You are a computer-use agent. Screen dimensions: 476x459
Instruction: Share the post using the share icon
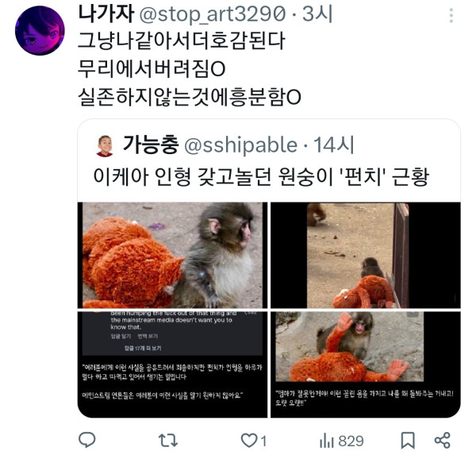tap(443, 440)
